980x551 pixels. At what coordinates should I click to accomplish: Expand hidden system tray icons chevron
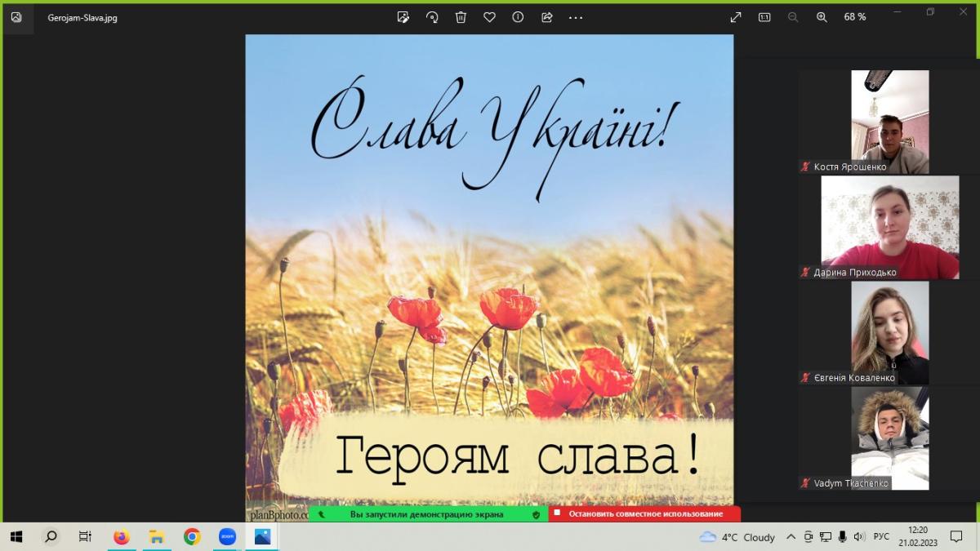tap(791, 537)
